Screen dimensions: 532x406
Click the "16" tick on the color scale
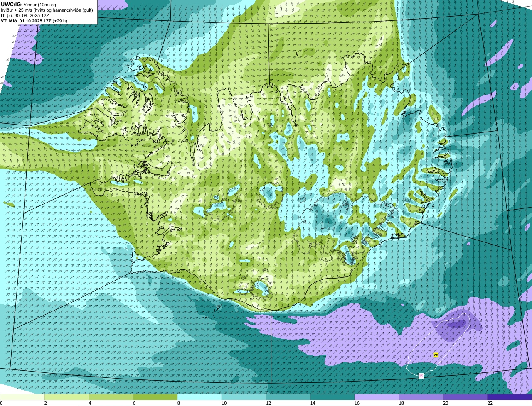pos(357,403)
